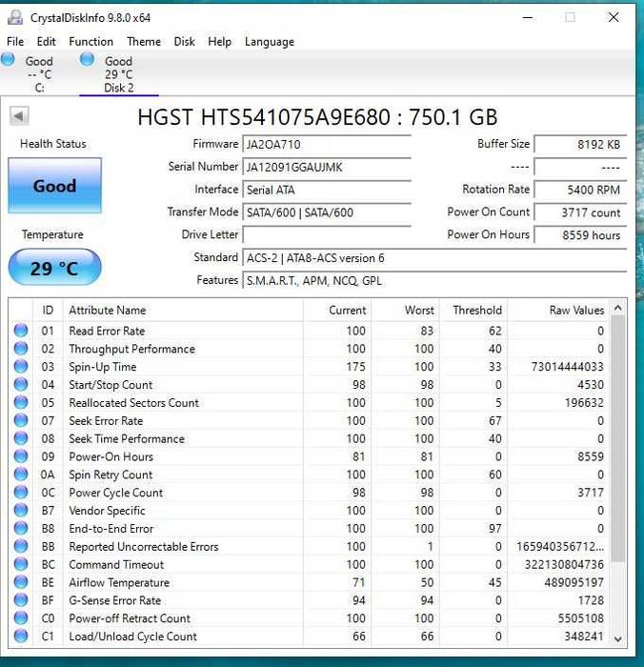This screenshot has width=644, height=667.
Task: Click the empty Drive Letter field
Action: 327,234
